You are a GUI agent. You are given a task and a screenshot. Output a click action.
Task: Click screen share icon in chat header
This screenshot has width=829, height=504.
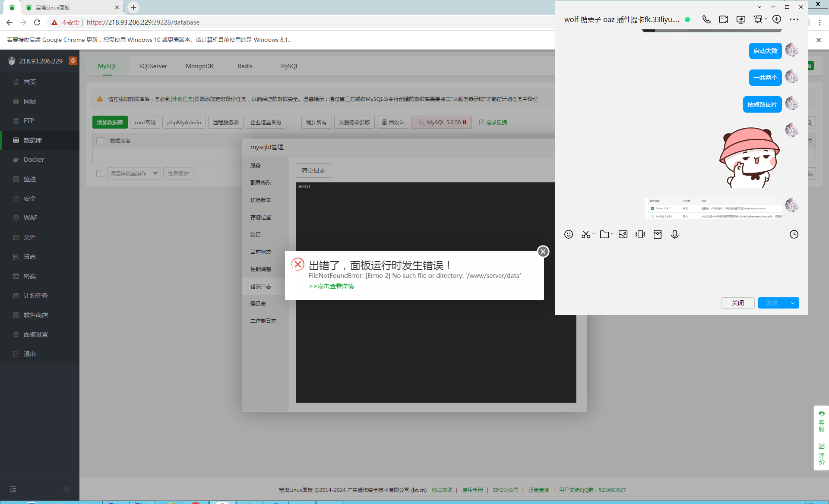tap(741, 19)
